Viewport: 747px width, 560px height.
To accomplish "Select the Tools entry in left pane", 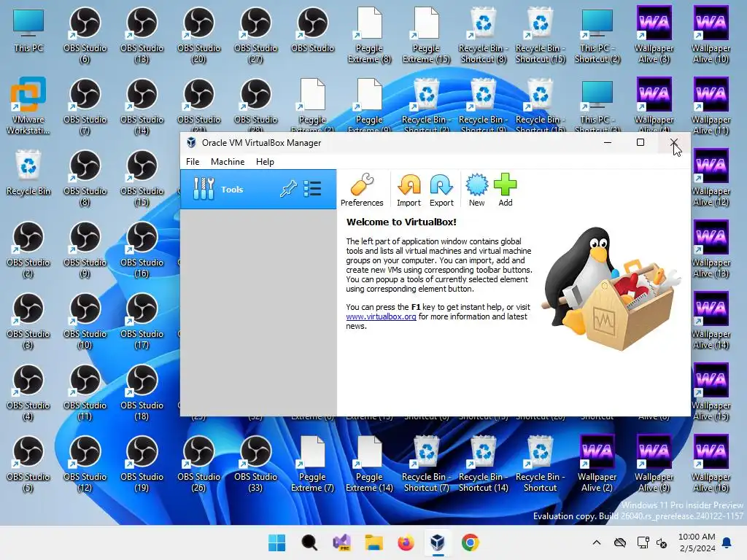I will (258, 189).
